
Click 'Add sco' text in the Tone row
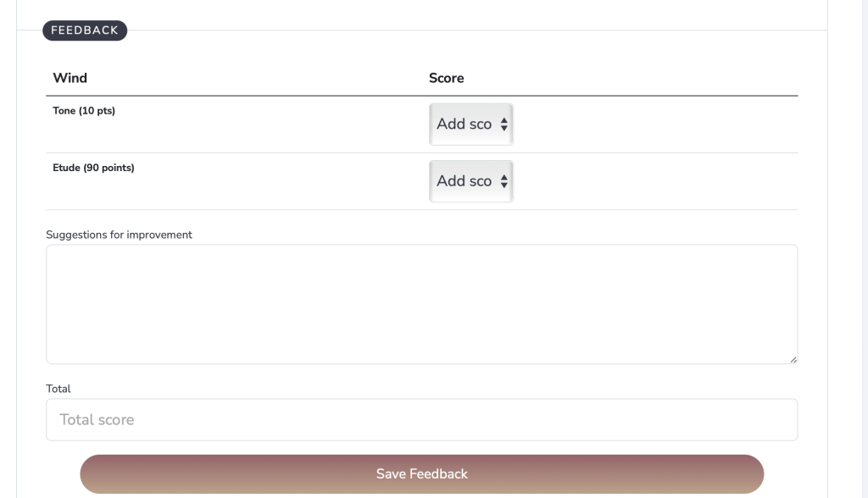[x=464, y=124]
